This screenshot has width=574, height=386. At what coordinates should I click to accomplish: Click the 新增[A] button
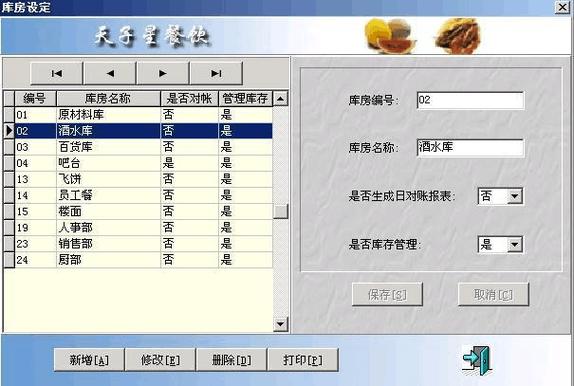tap(89, 360)
